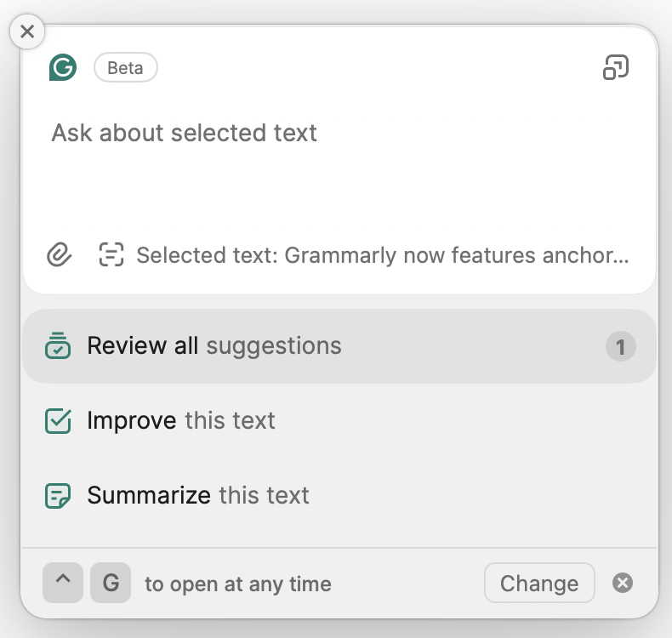Screen dimensions: 672x638
Task: Close the Grammarly panel with the X button
Action: pyautogui.click(x=27, y=31)
